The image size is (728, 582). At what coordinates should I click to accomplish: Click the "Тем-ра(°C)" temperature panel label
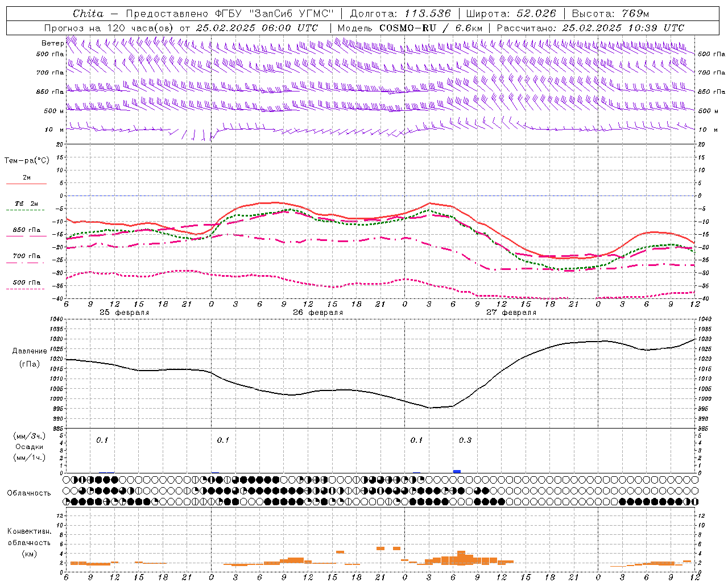click(x=27, y=161)
